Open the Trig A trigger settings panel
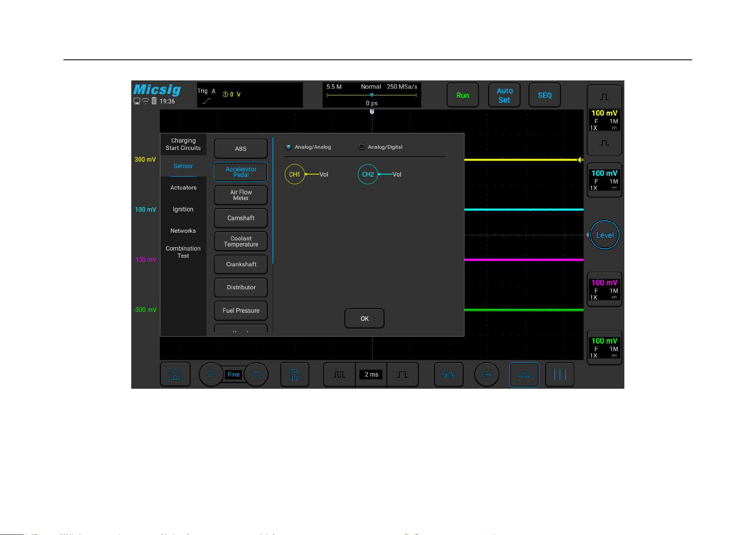Screen dimensions: 756x535 [250, 95]
